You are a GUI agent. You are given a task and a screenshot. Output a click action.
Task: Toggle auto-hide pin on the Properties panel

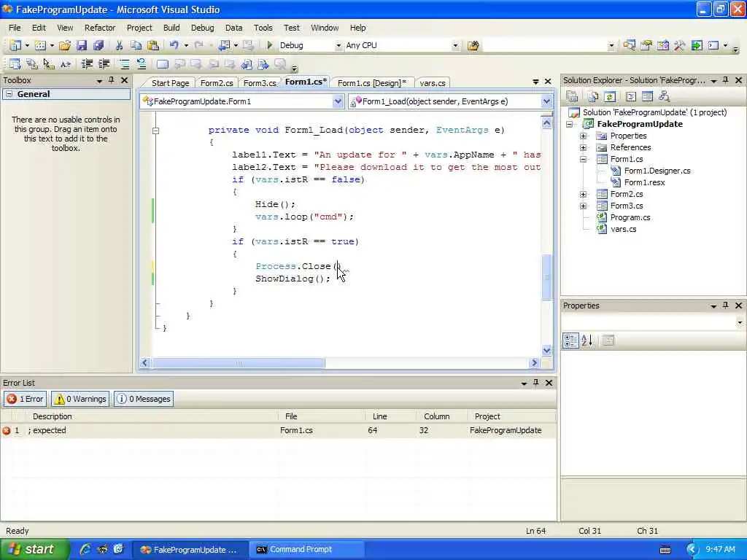coord(726,306)
